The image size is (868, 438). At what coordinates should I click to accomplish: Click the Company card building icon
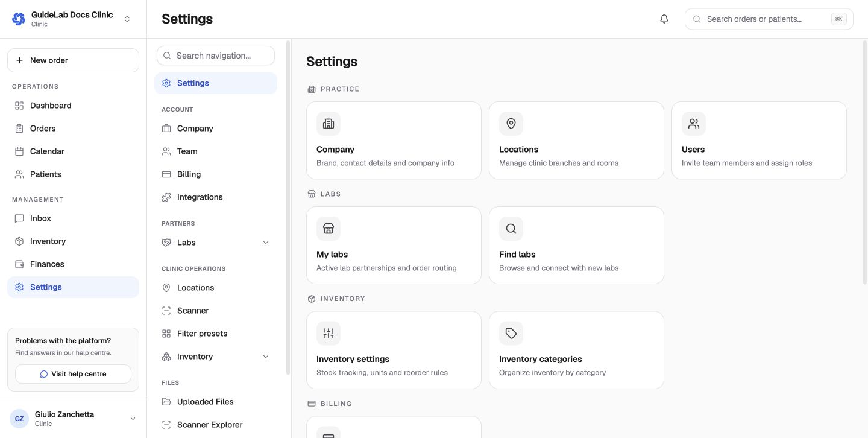click(329, 124)
